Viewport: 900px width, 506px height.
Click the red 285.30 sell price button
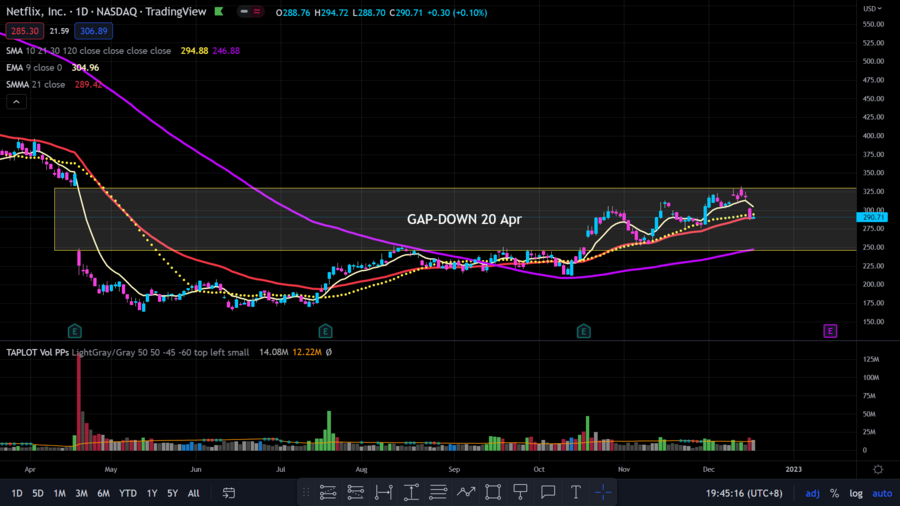click(25, 31)
